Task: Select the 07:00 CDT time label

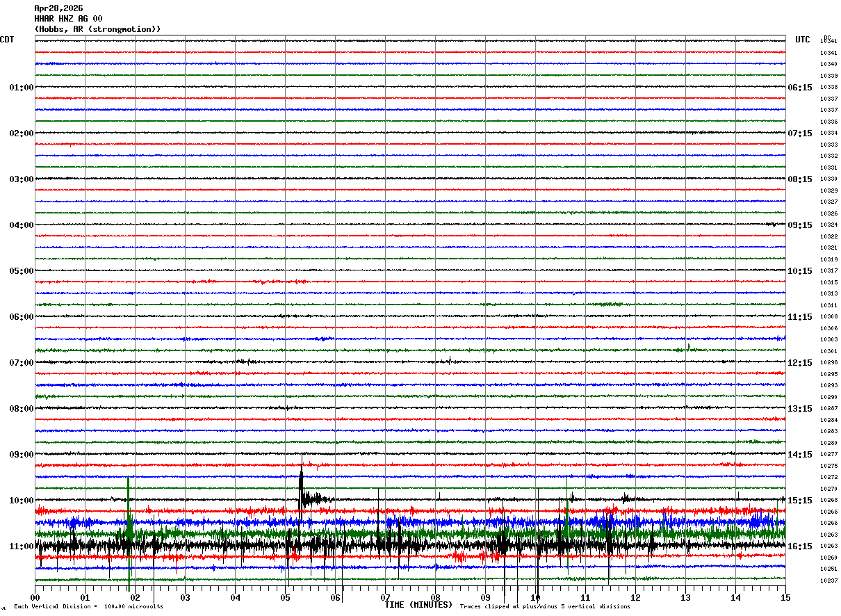Action: [22, 363]
